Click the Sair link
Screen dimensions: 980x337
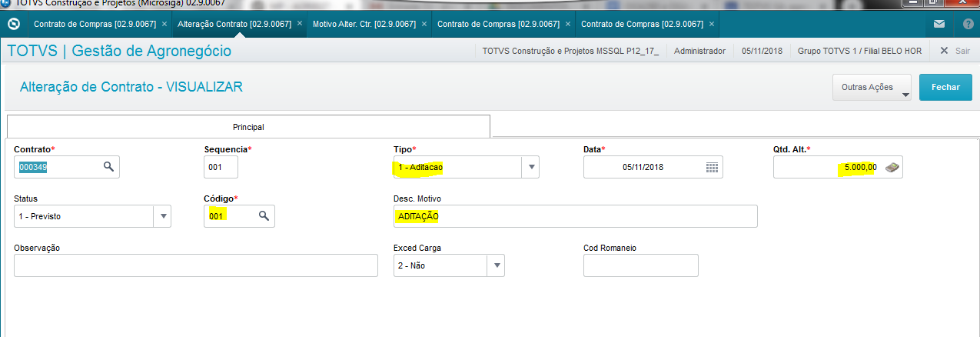[x=962, y=51]
